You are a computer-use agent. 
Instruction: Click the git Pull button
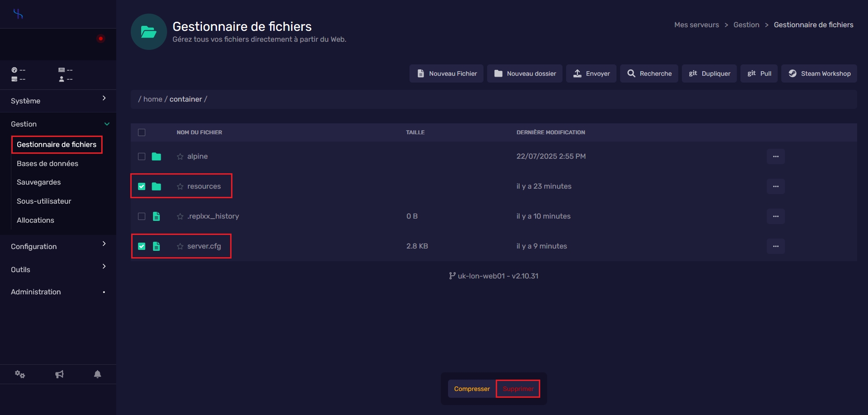759,73
